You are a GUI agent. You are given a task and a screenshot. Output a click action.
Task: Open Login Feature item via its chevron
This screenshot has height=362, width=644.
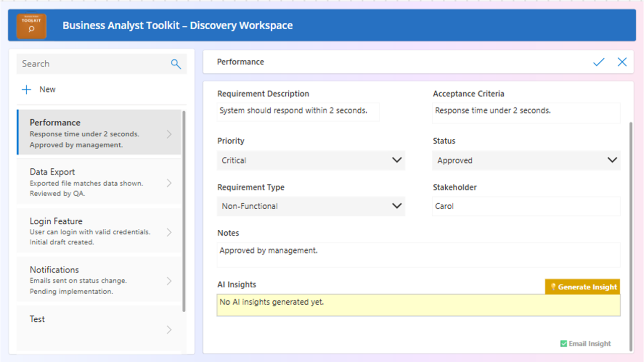pos(169,232)
